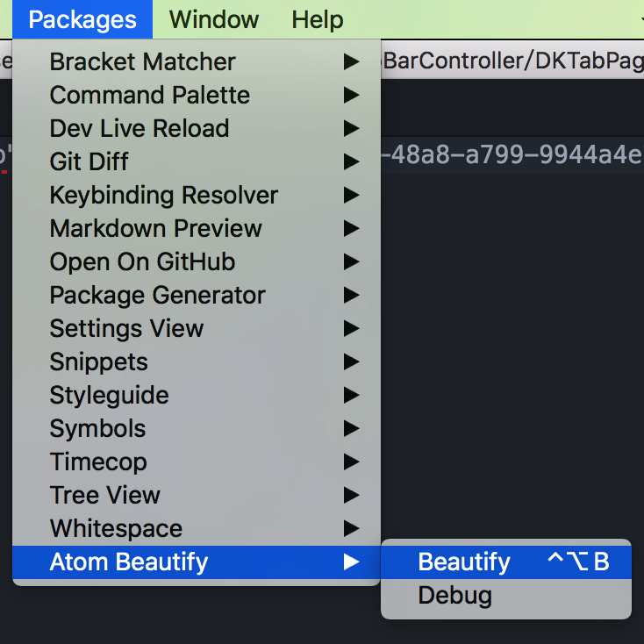Select Command Palette menu entry
The image size is (644, 644).
pos(197,95)
